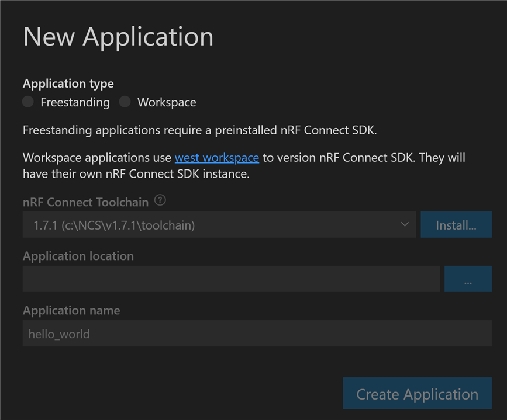Image resolution: width=507 pixels, height=420 pixels.
Task: Click the Install... button
Action: click(x=456, y=225)
